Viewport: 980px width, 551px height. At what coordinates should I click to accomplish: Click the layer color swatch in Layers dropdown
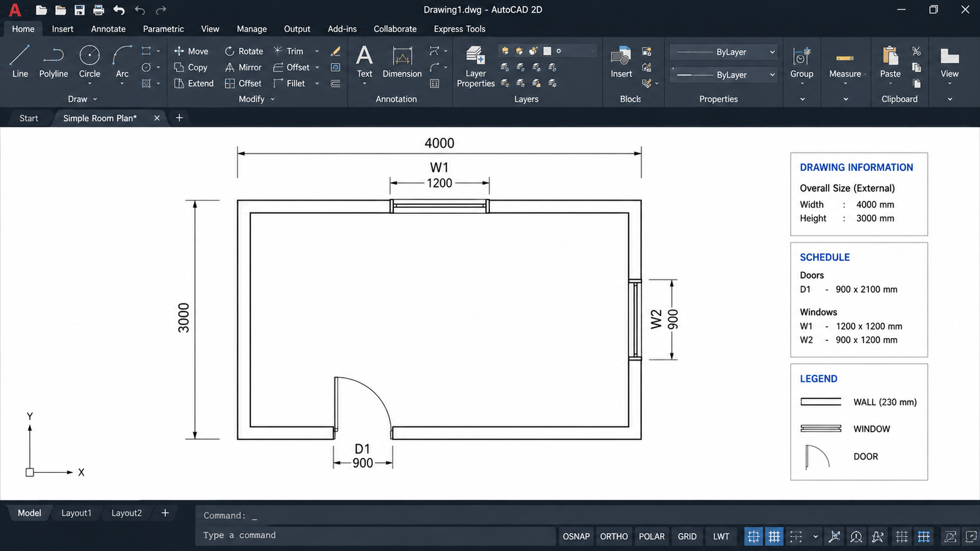[547, 51]
